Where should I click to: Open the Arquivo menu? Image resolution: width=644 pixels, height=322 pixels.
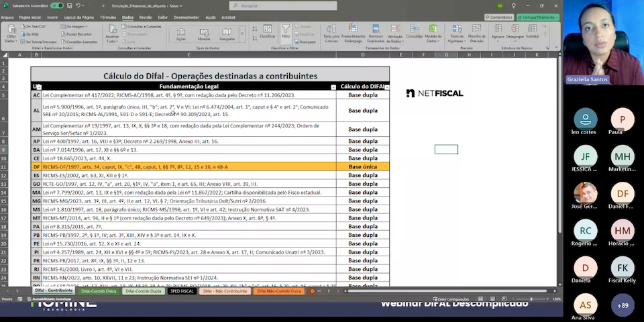(7, 17)
